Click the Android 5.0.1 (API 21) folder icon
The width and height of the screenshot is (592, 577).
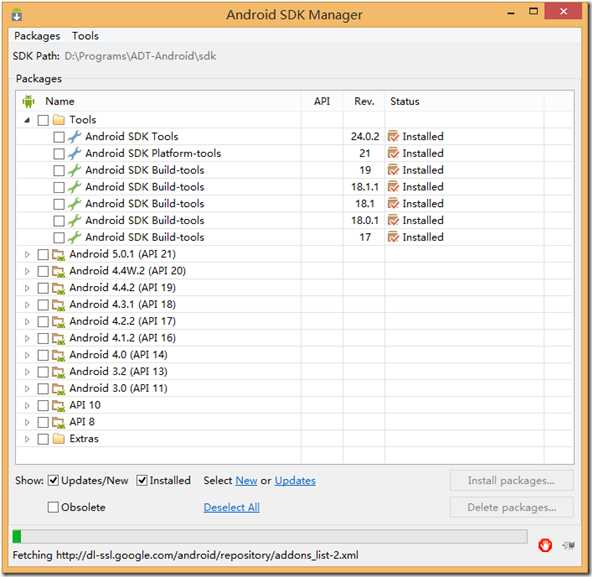(59, 255)
